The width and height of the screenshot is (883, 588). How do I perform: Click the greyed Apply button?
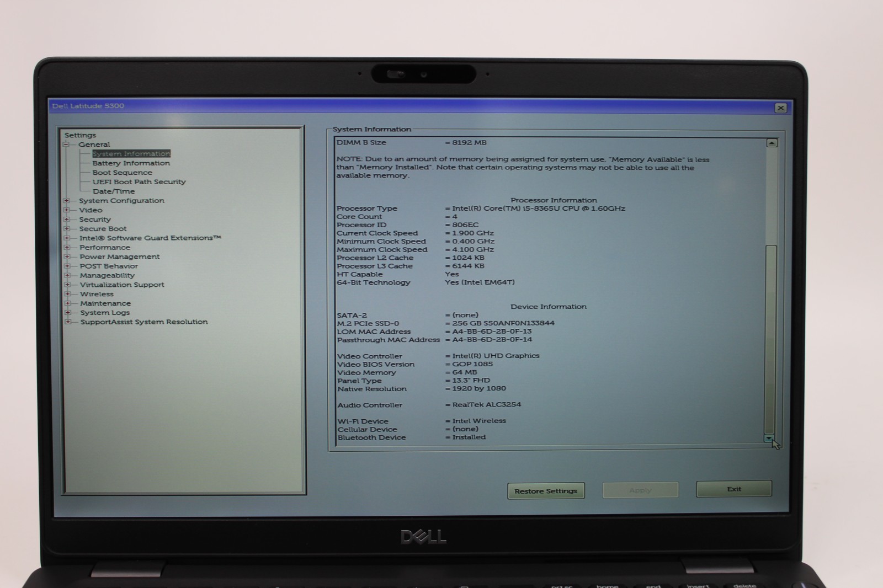tap(640, 490)
